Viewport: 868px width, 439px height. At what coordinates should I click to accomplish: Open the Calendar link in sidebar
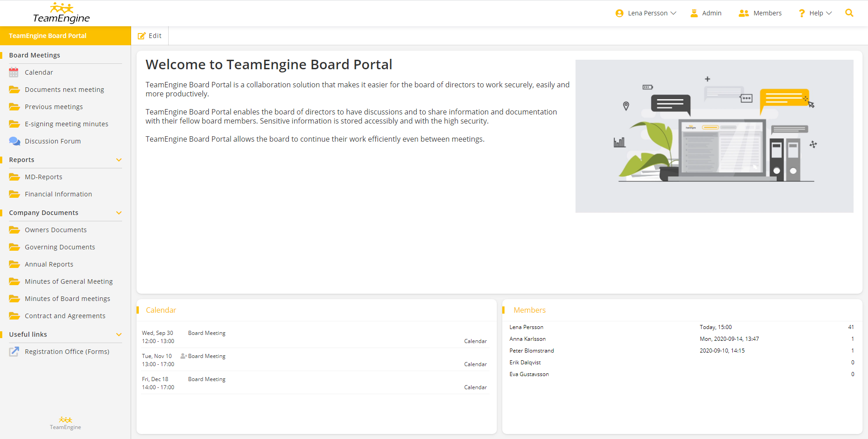39,72
